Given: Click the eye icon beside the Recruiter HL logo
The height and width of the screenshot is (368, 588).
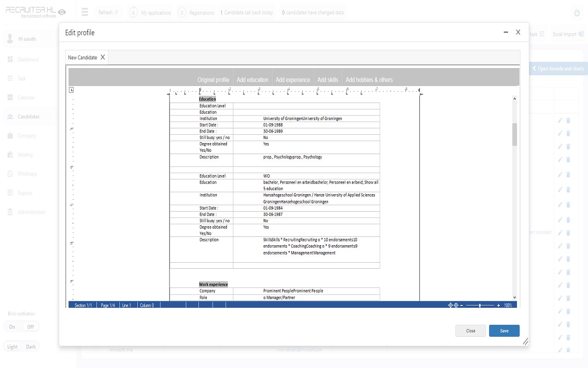Looking at the screenshot, I should (62, 12).
